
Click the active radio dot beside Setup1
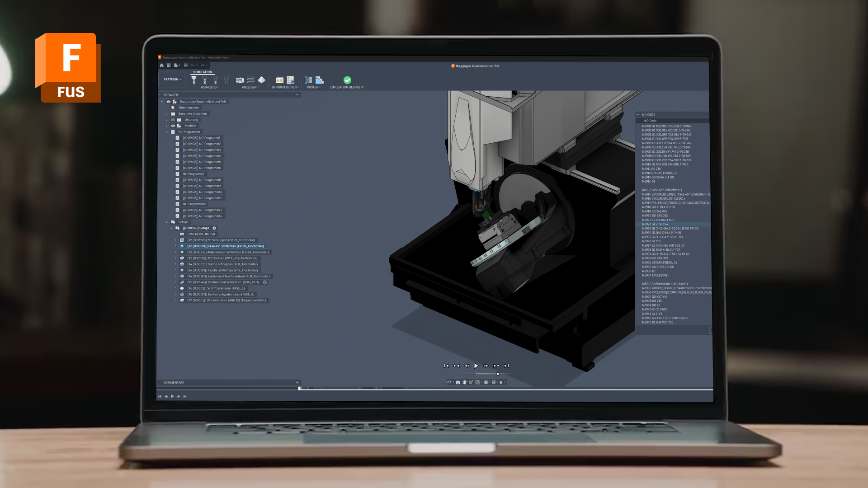tap(214, 228)
